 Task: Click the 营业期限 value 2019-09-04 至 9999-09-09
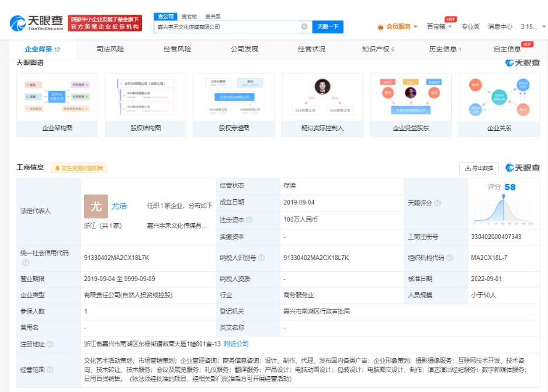120,279
